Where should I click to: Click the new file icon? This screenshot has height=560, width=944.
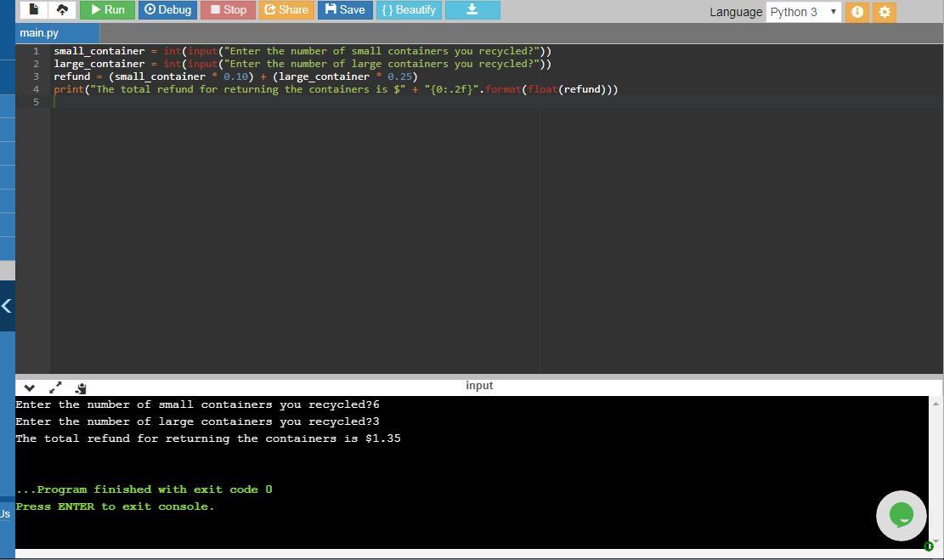34,9
